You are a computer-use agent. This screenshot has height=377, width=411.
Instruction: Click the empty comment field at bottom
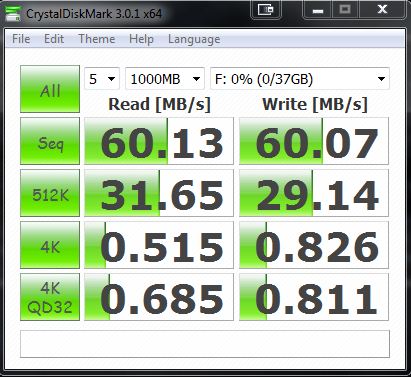205,344
